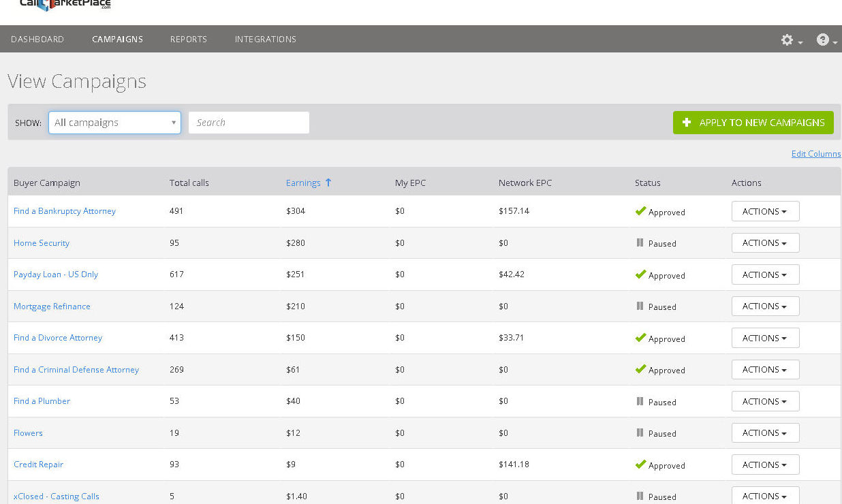Click the paused icon for Home Security
842x504 pixels.
tap(640, 242)
